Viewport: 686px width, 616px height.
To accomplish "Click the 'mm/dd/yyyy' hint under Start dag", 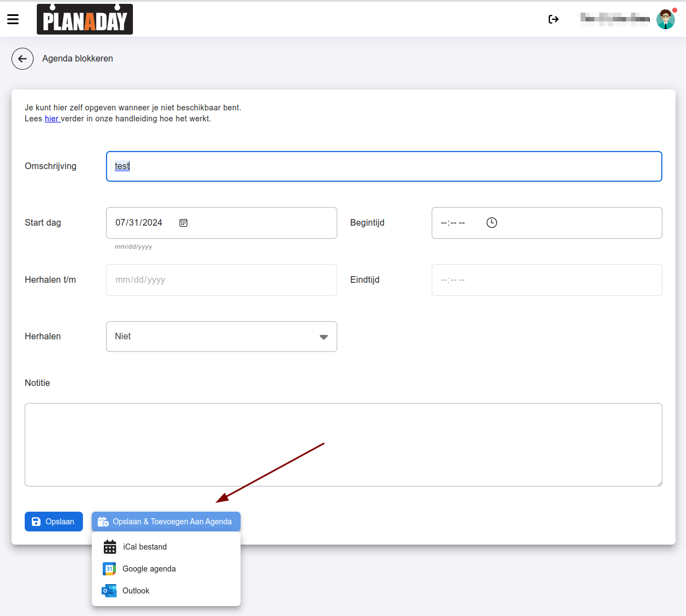I will (x=133, y=247).
